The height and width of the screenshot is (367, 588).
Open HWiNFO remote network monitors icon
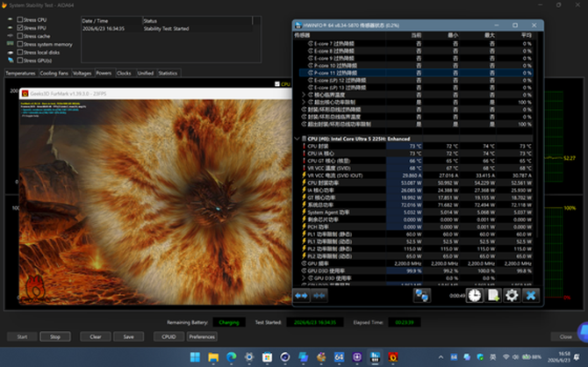pos(421,296)
